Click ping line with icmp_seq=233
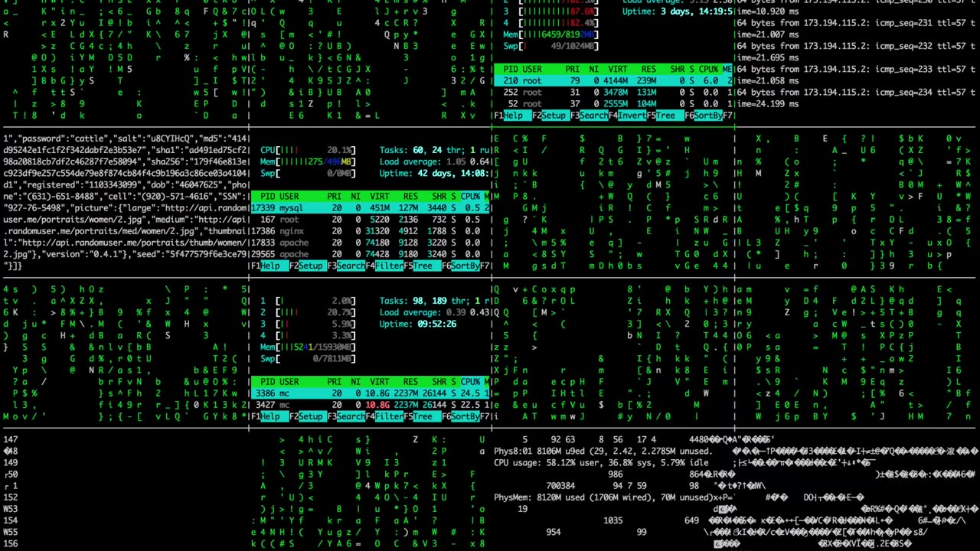 pos(857,70)
